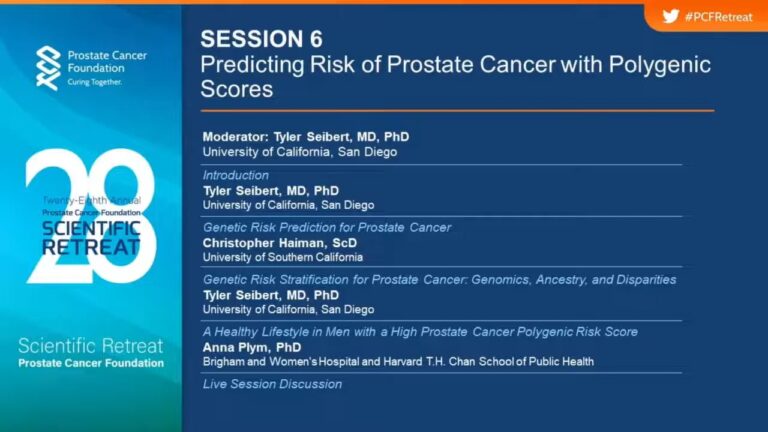Click the Twitter bird icon
The width and height of the screenshot is (768, 432).
click(x=671, y=17)
